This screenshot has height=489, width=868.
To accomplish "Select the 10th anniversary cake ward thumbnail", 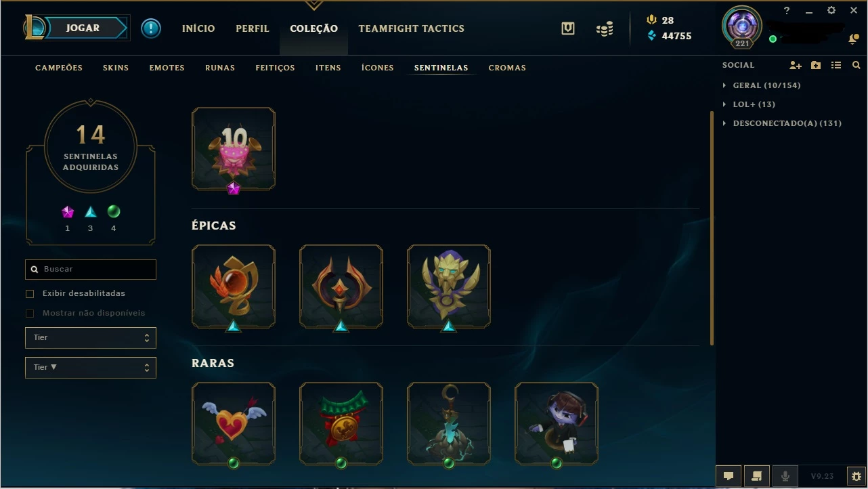I will 234,149.
